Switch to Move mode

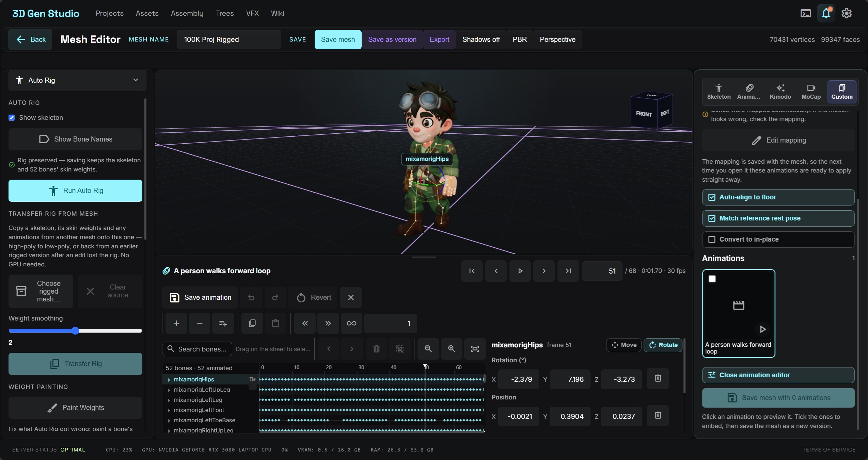coord(624,345)
